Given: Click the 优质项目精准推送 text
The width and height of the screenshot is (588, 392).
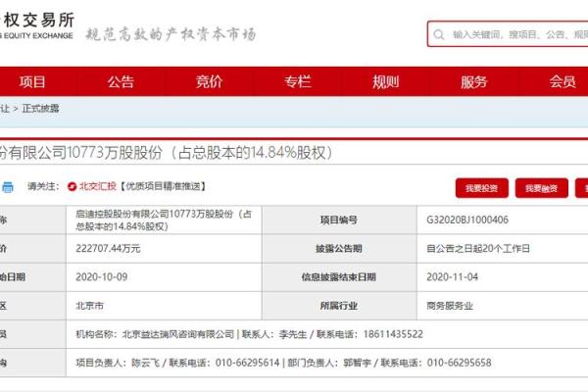Looking at the screenshot, I should [x=163, y=186].
